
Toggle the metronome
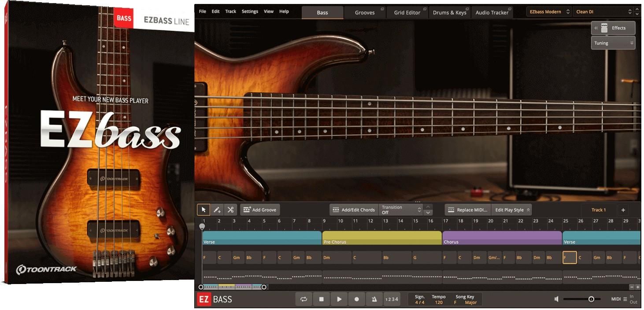coord(374,299)
